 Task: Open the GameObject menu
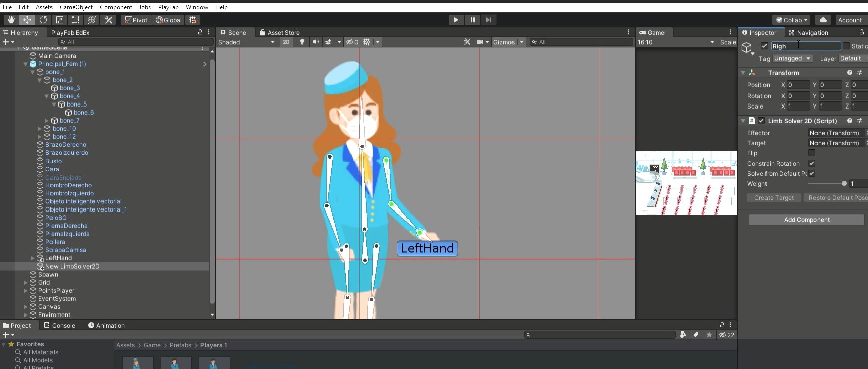click(76, 7)
